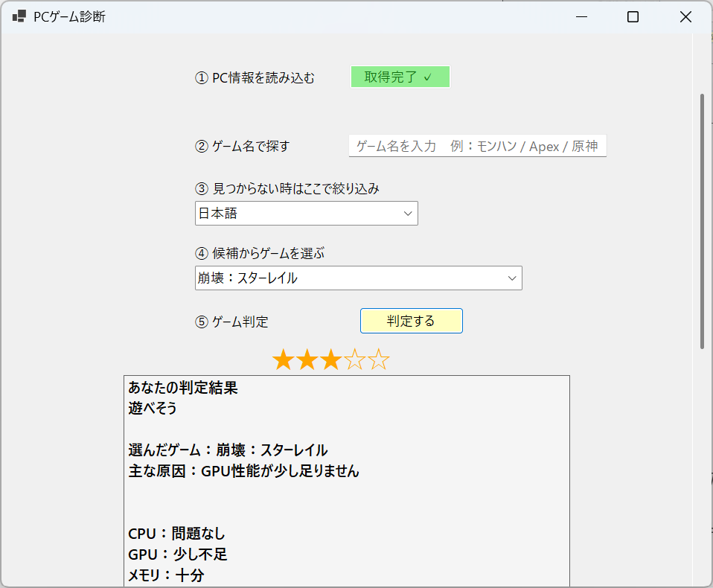Screen dimensions: 713x588
Task: Click the CPU:問題なし line
Action: (x=176, y=534)
